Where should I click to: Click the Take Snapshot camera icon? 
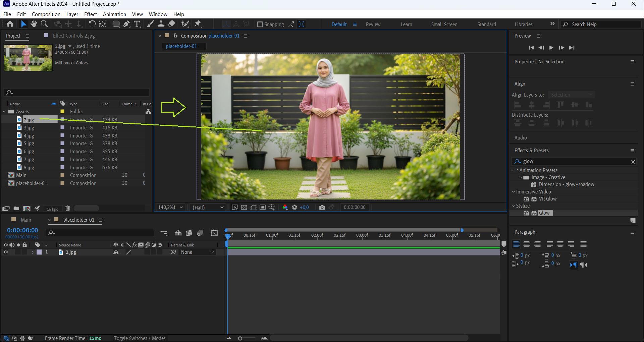(x=322, y=207)
